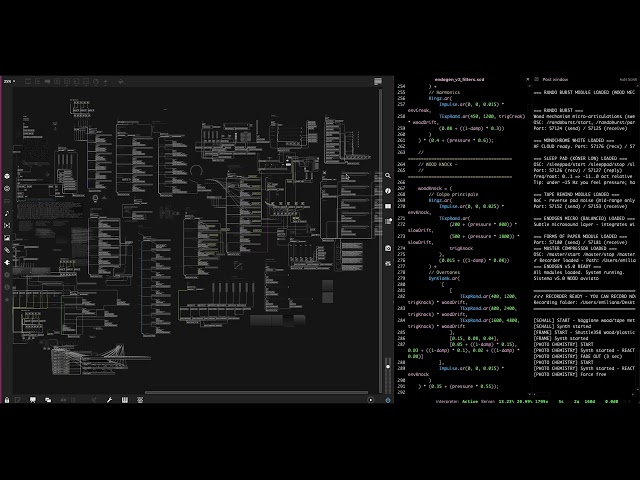Click the grid icon right of keyboard icon
Viewport: 640px width, 480px height.
[140, 400]
